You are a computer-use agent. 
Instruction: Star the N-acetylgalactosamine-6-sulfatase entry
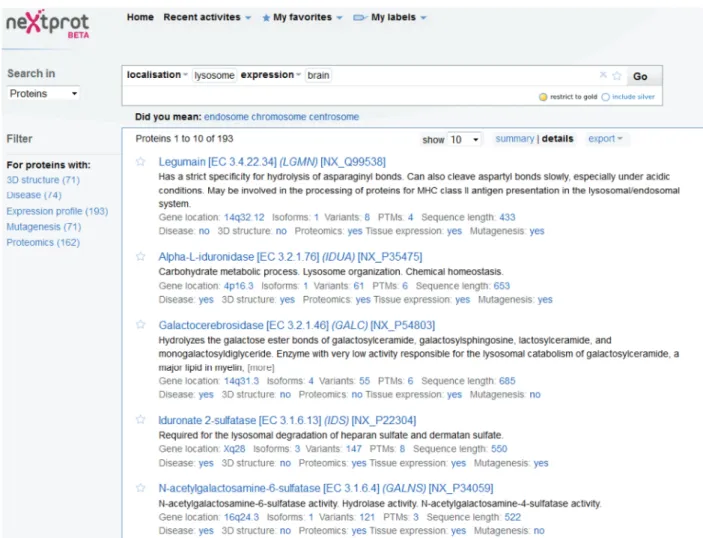pyautogui.click(x=140, y=488)
